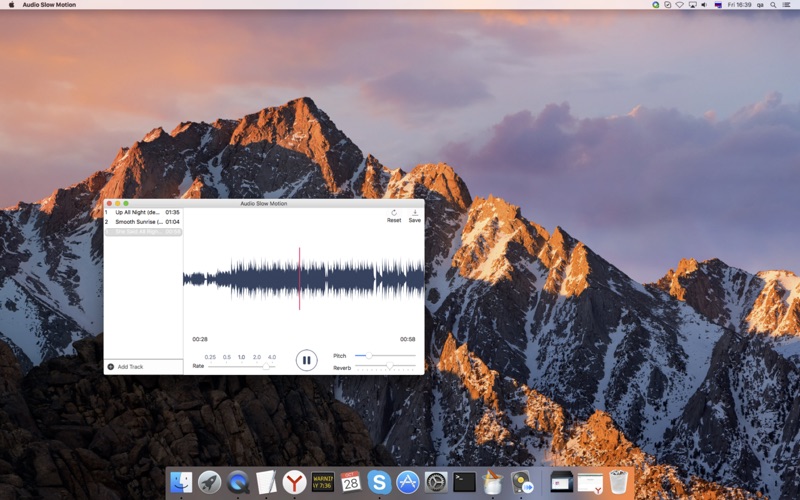The image size is (800, 500).
Task: Click the Reset icon
Action: tap(394, 213)
